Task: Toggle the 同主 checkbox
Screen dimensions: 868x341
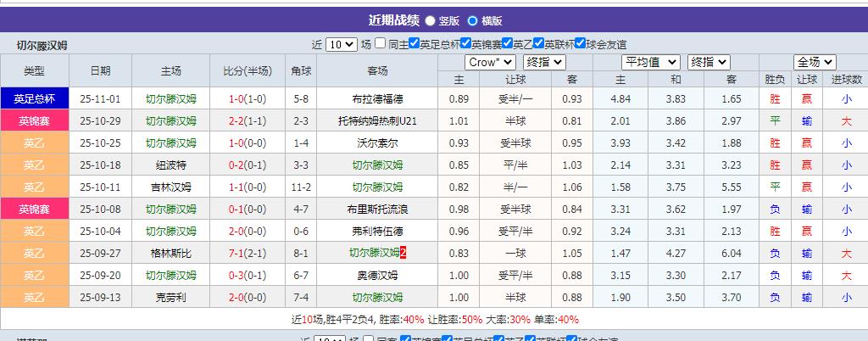Action: [x=381, y=44]
